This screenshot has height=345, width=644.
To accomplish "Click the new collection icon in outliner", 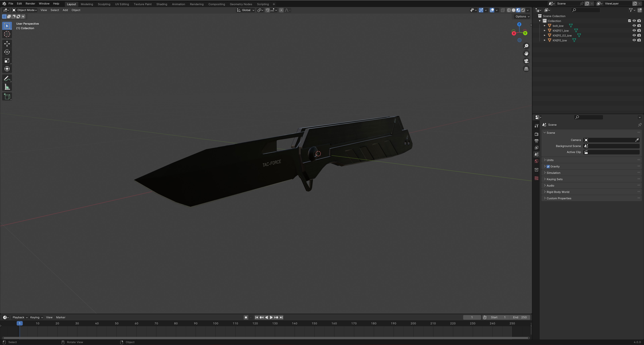I will [x=639, y=10].
